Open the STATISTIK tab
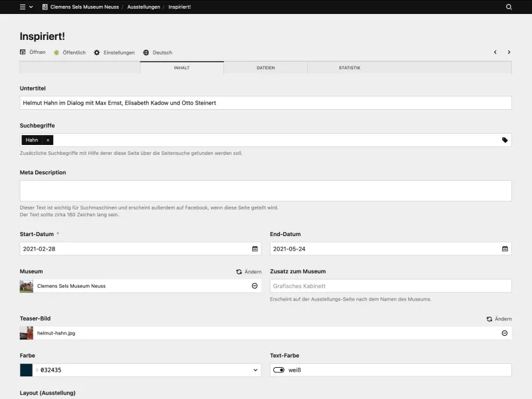The image size is (532, 399). click(x=350, y=67)
